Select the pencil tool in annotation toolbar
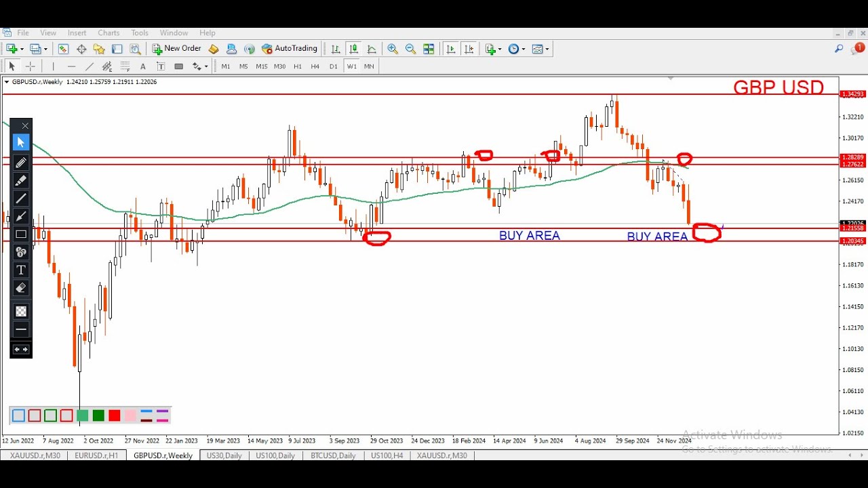This screenshot has height=488, width=868. [x=21, y=163]
